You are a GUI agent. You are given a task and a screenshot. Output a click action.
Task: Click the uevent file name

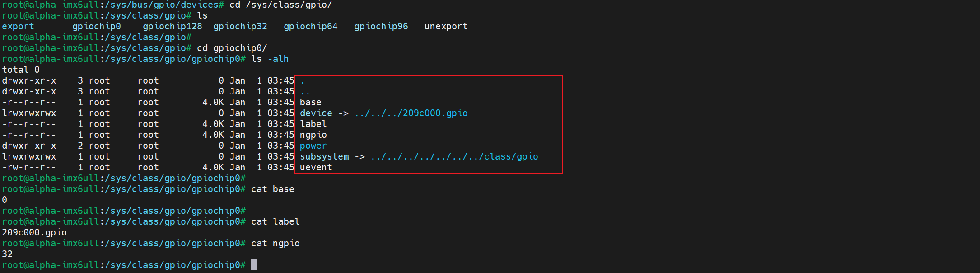[x=316, y=168]
